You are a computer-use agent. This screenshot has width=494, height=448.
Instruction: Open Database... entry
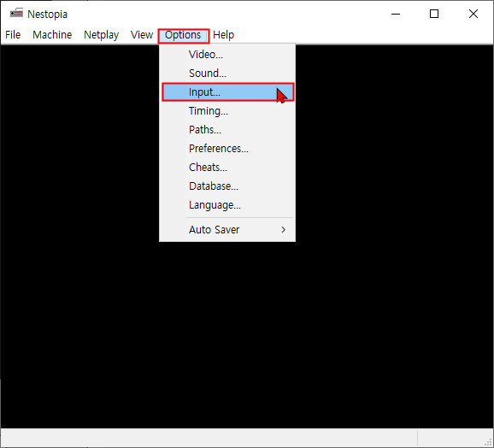click(228, 186)
